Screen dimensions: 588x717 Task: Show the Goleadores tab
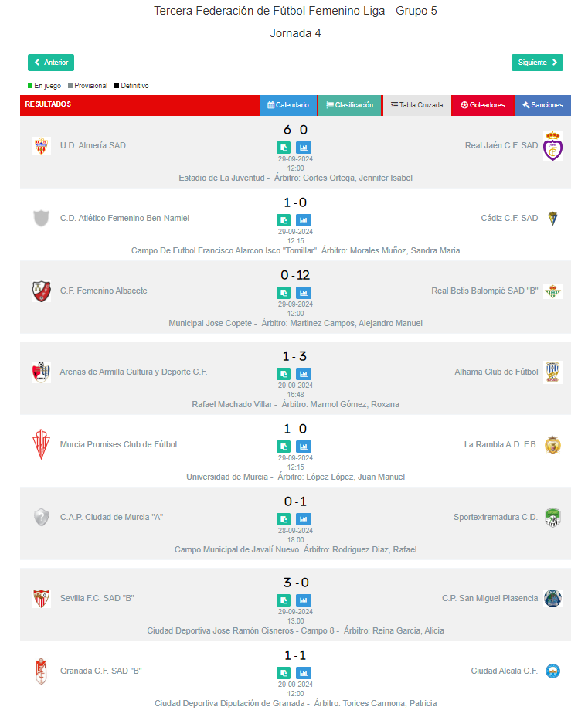483,105
